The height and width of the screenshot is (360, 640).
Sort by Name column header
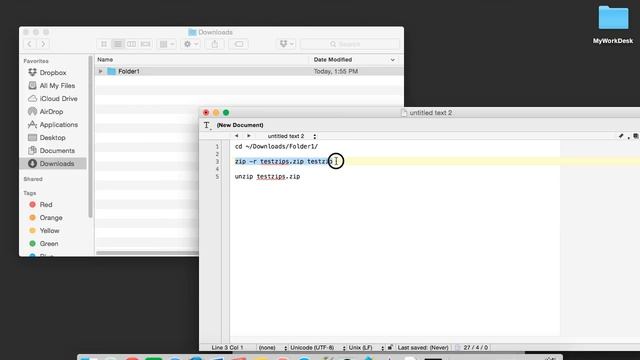coord(105,60)
